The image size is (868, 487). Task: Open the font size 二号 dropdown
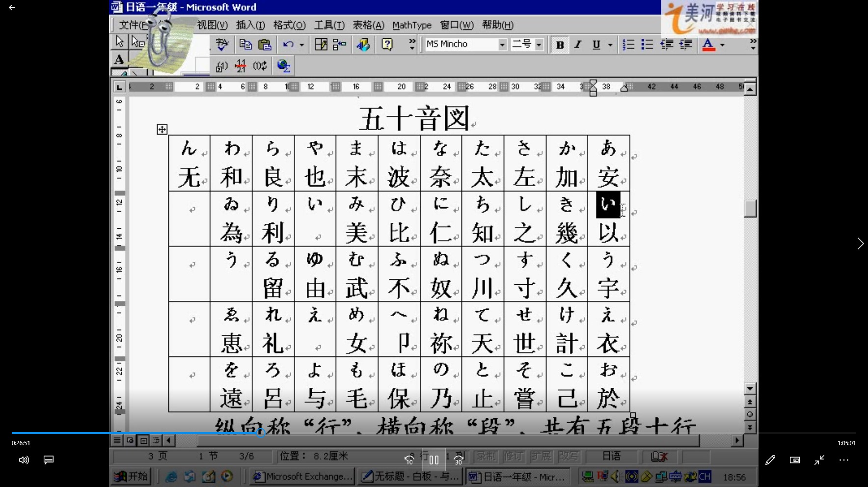point(539,45)
